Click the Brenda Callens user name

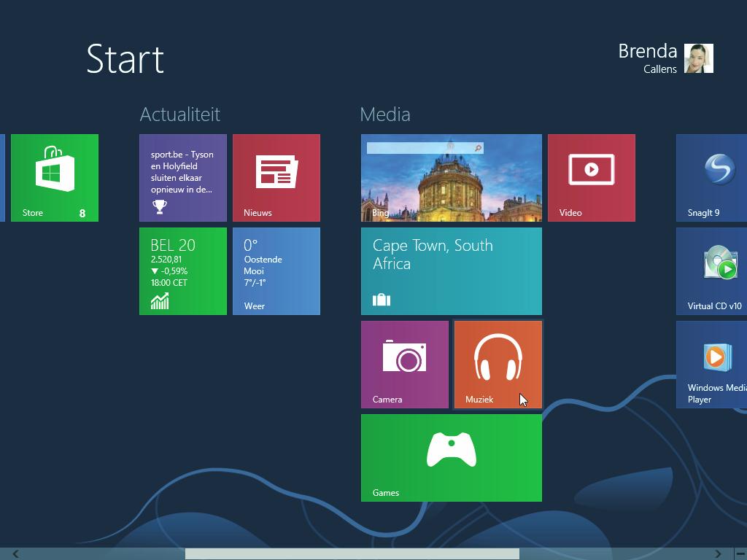point(648,58)
